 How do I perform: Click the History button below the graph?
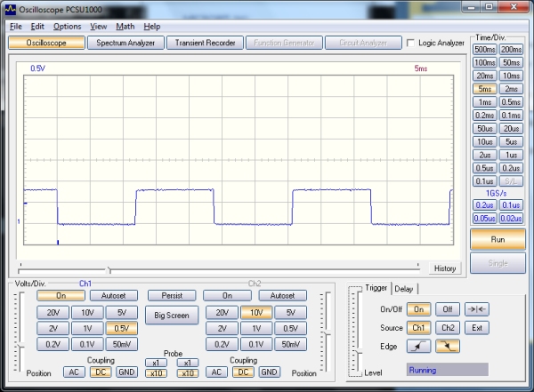click(x=445, y=268)
